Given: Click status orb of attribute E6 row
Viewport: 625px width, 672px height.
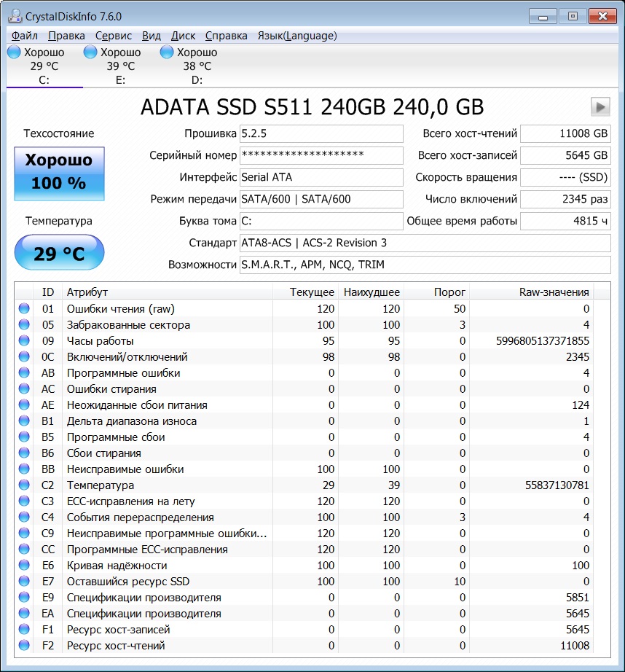Looking at the screenshot, I should click(24, 565).
